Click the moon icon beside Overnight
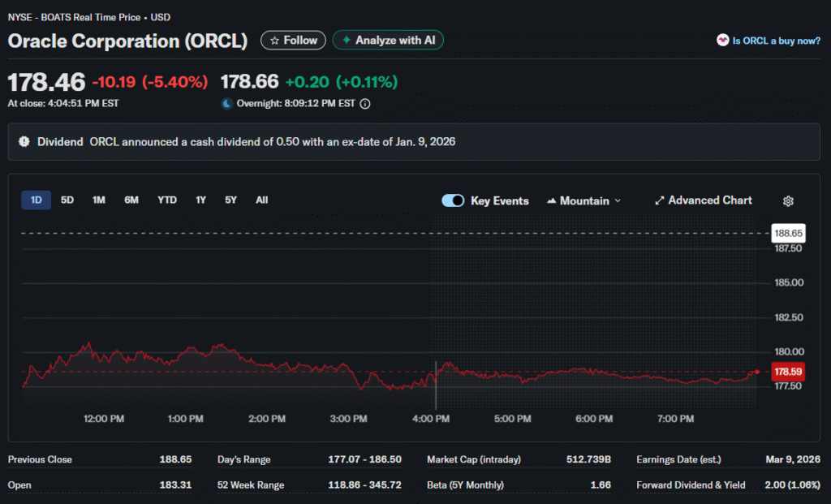The image size is (831, 504). [x=227, y=104]
